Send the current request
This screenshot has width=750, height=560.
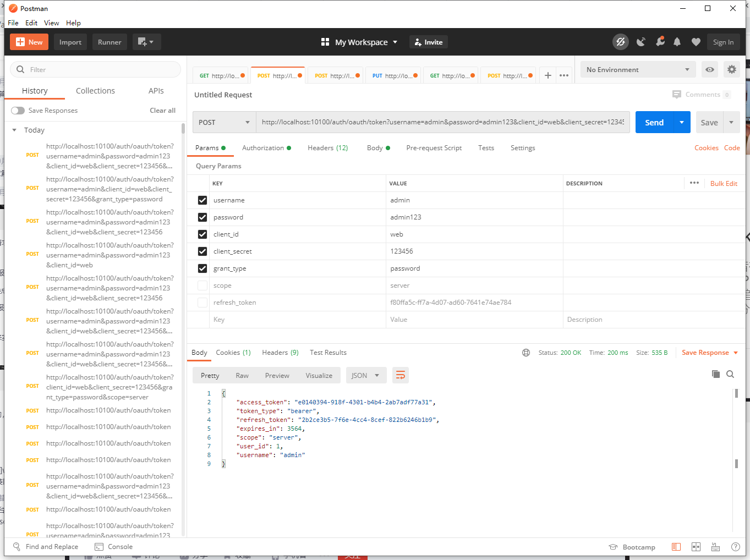654,122
